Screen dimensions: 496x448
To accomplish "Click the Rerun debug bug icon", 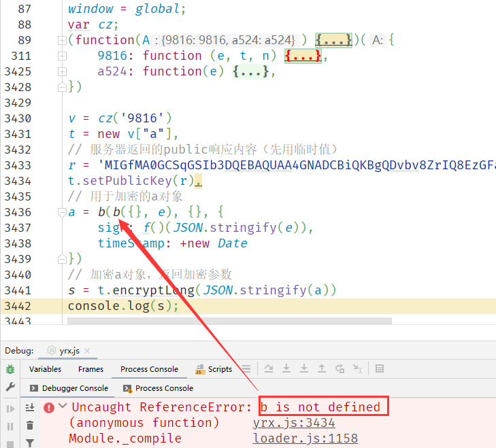I will [10, 369].
